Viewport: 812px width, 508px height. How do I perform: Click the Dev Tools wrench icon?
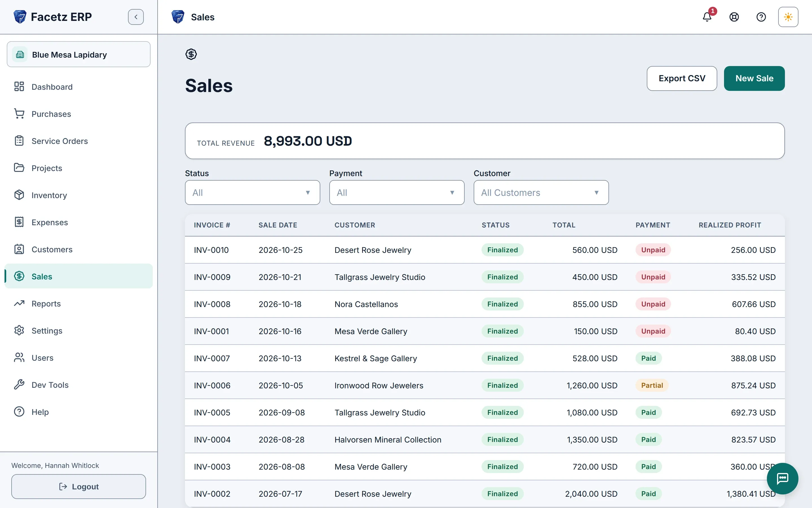(19, 385)
